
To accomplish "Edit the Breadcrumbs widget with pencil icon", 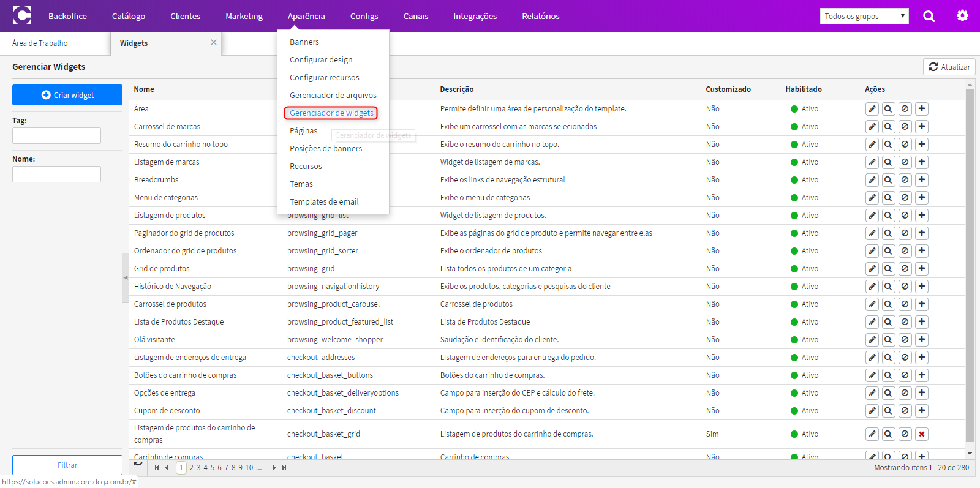I will [872, 180].
